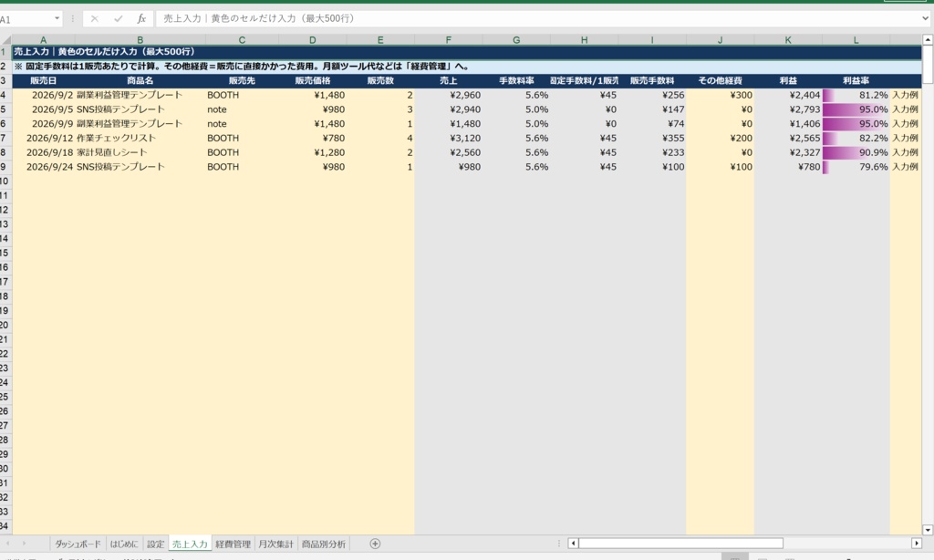Image resolution: width=934 pixels, height=560 pixels.
Task: Switch to the 経費管理 sheet tab
Action: 233,544
